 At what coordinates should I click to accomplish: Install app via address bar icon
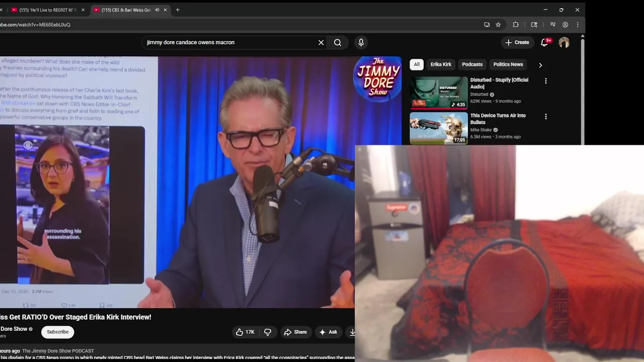tap(487, 25)
